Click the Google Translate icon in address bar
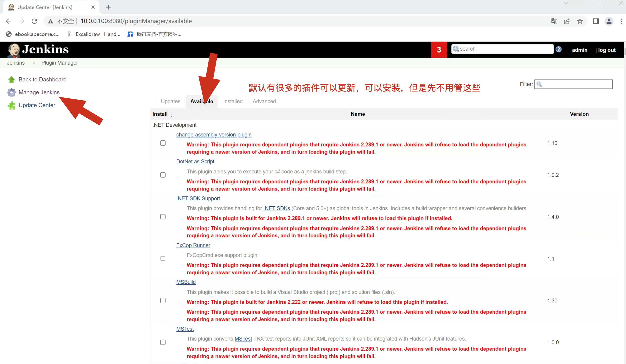This screenshot has width=626, height=364. (554, 21)
